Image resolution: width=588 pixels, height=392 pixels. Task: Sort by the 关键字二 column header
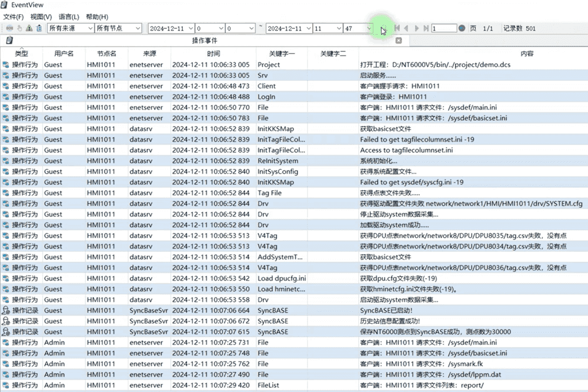[333, 54]
